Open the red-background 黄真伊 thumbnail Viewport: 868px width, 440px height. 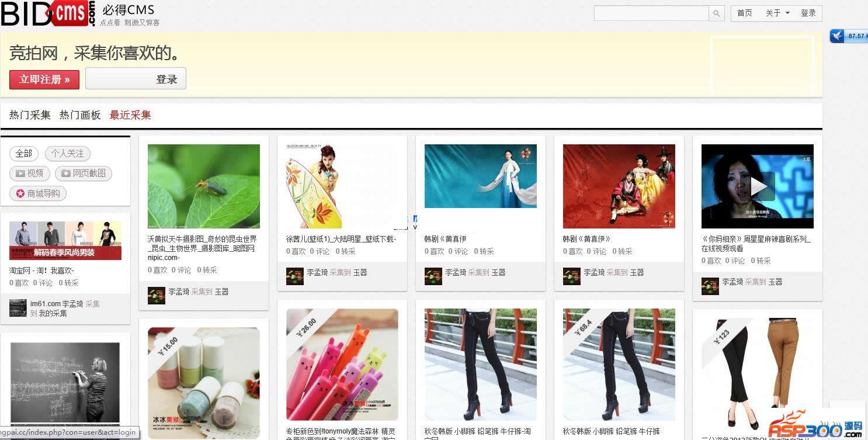tap(619, 186)
